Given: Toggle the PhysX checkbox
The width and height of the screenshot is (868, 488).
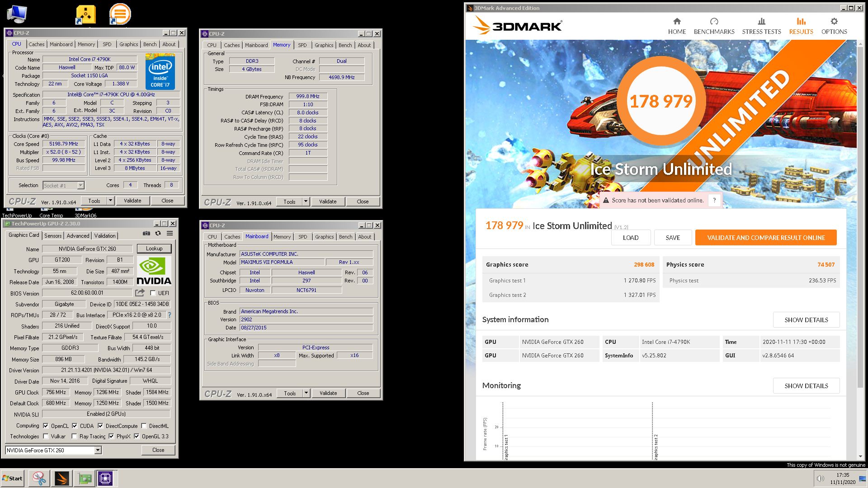Looking at the screenshot, I should point(111,436).
